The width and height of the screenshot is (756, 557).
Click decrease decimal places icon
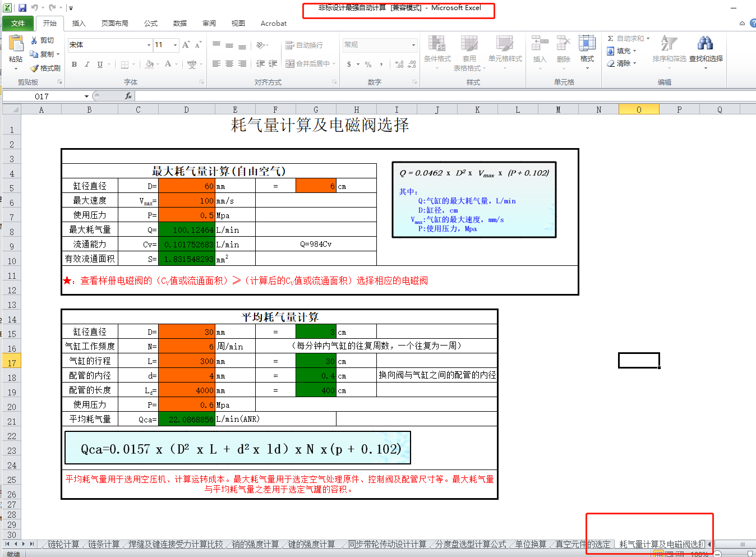(x=412, y=65)
